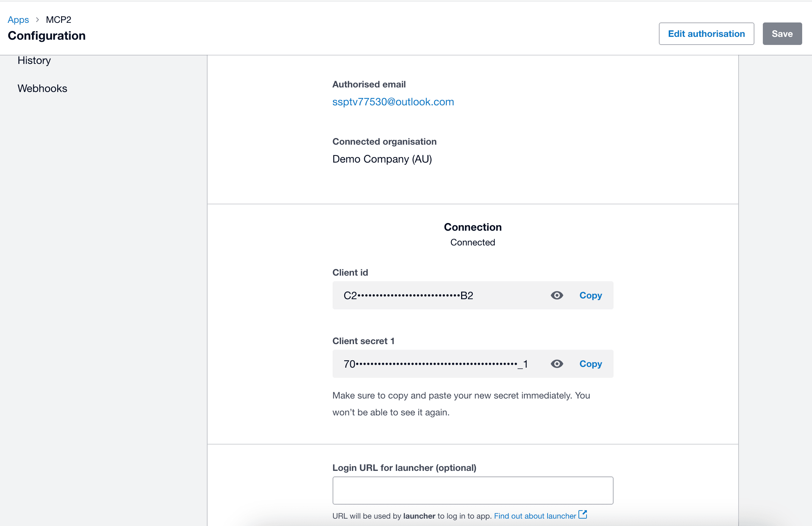Image resolution: width=812 pixels, height=526 pixels.
Task: Click the Edit authorisation button
Action: [x=706, y=34]
